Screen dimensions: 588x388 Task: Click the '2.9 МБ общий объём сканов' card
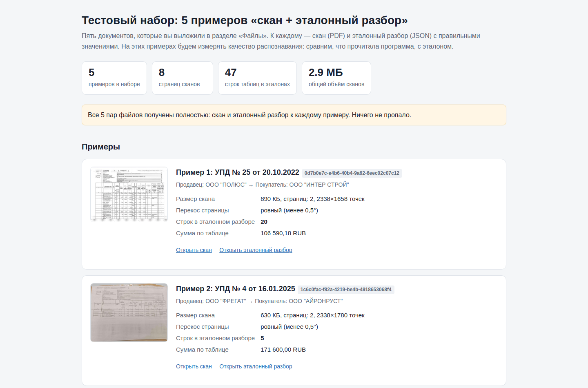pyautogui.click(x=336, y=78)
